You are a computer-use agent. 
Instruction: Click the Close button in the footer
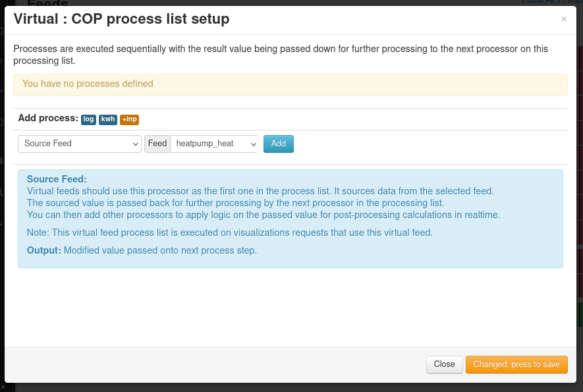(x=444, y=364)
